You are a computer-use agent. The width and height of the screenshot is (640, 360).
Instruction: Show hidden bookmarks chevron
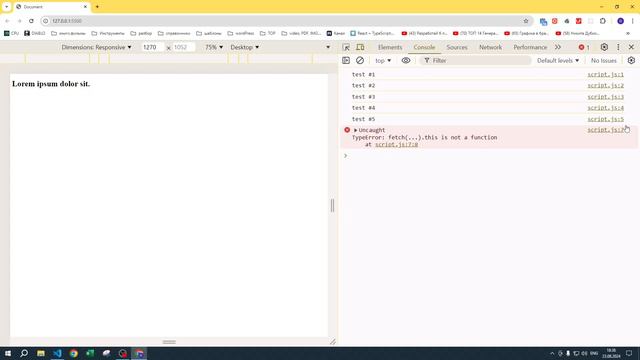pos(628,33)
